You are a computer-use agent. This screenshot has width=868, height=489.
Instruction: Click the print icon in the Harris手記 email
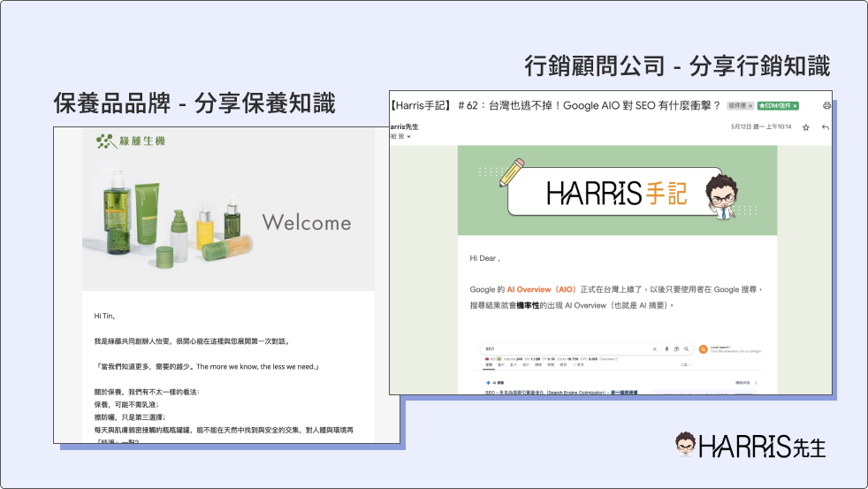pyautogui.click(x=826, y=106)
